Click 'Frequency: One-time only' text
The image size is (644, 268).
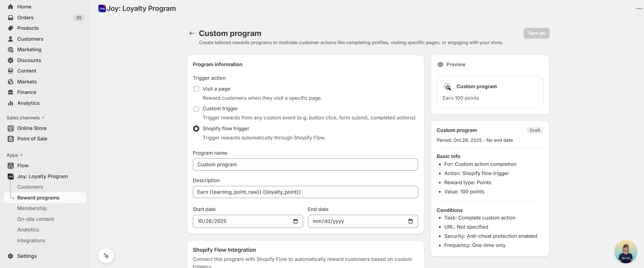475,245
